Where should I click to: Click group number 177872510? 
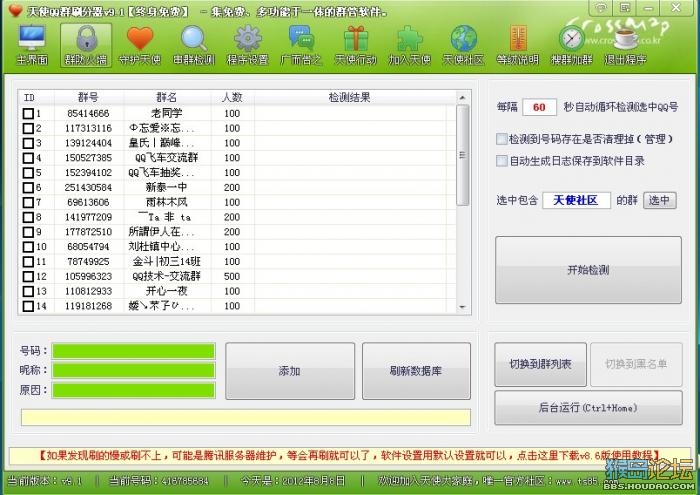pyautogui.click(x=88, y=232)
